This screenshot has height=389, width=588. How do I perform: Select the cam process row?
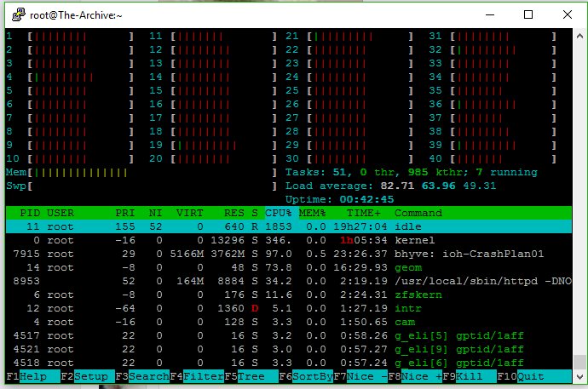point(289,322)
